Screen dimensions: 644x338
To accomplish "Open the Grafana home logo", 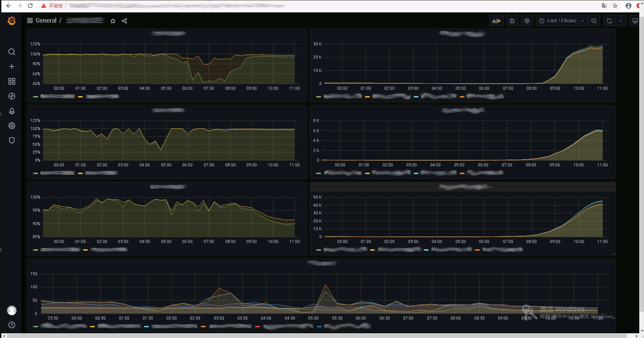I will tap(12, 21).
